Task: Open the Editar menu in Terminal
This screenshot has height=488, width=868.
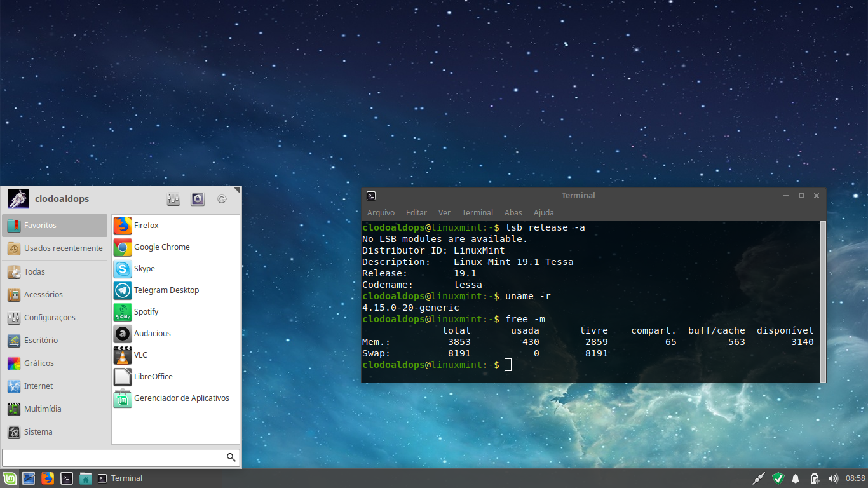Action: tap(416, 212)
